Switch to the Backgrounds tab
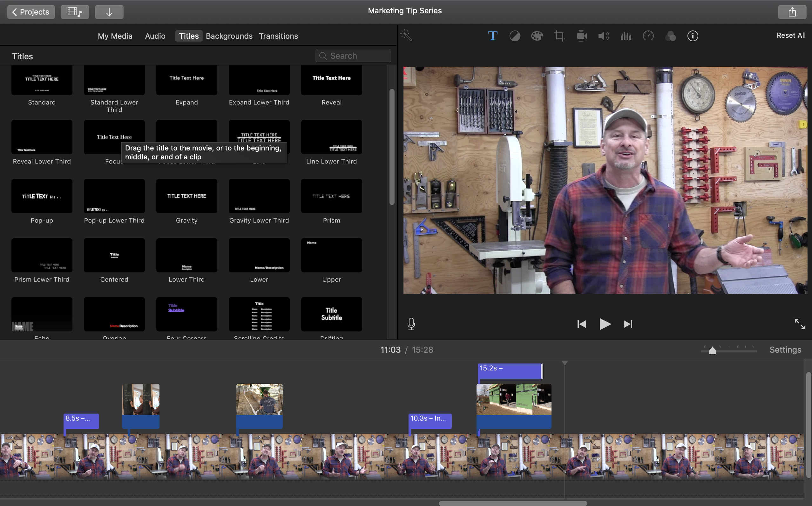The height and width of the screenshot is (506, 812). pos(229,36)
